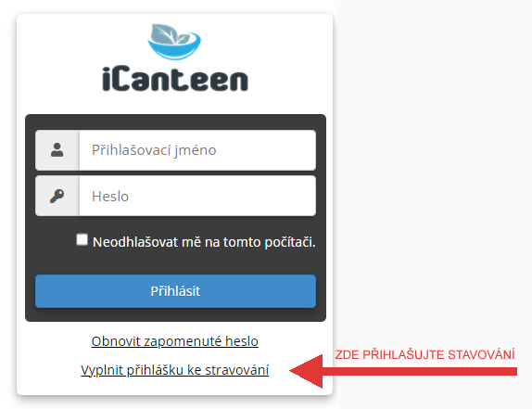Click the blue Přihlásit button
The width and height of the screenshot is (532, 409).
point(175,291)
